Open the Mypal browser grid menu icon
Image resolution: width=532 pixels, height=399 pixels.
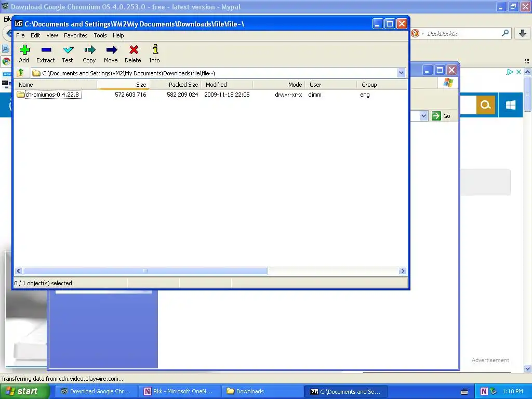pos(527,61)
